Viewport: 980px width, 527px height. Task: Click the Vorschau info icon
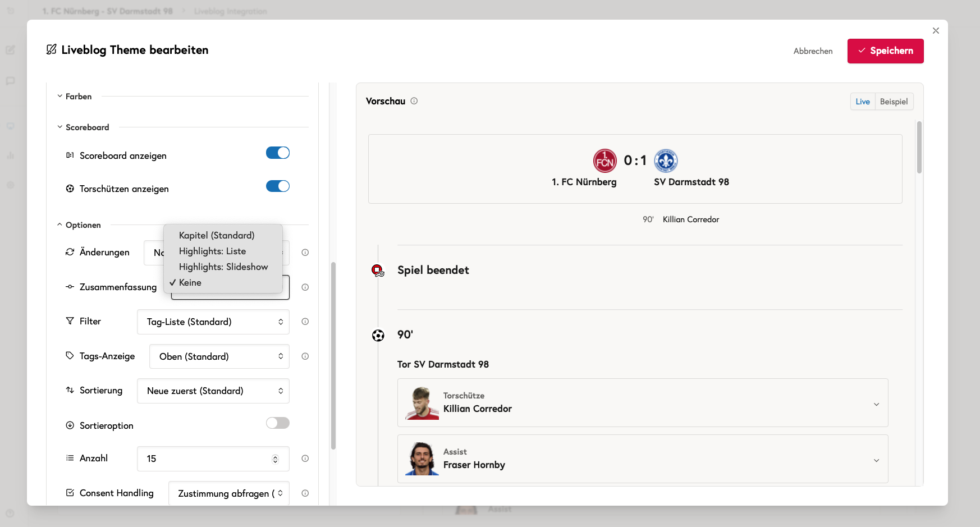click(414, 101)
